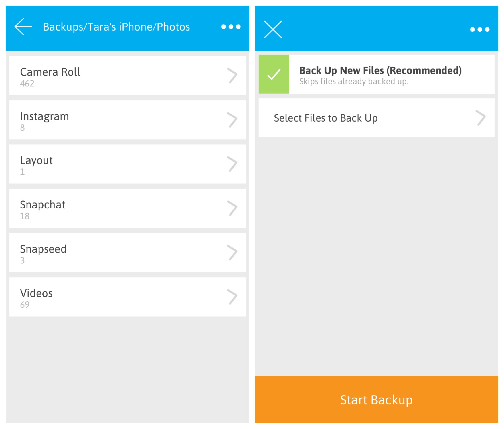Open the Camera Roll album
The width and height of the screenshot is (504, 429).
click(x=50, y=72)
